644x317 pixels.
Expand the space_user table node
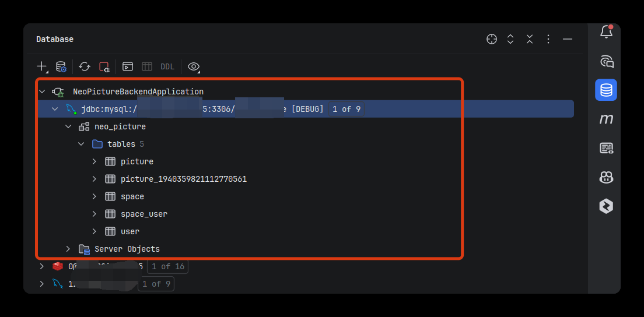click(x=94, y=214)
